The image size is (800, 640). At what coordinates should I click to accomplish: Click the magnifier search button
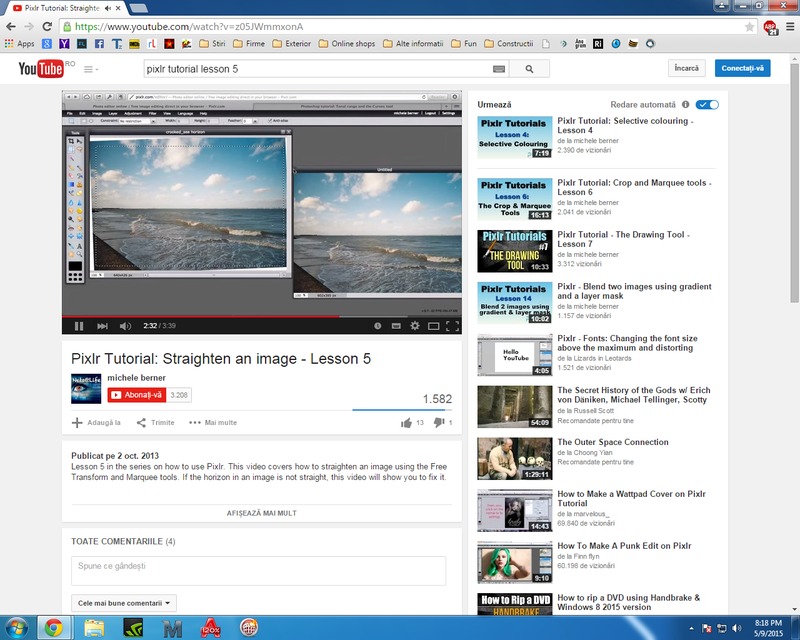pyautogui.click(x=530, y=69)
